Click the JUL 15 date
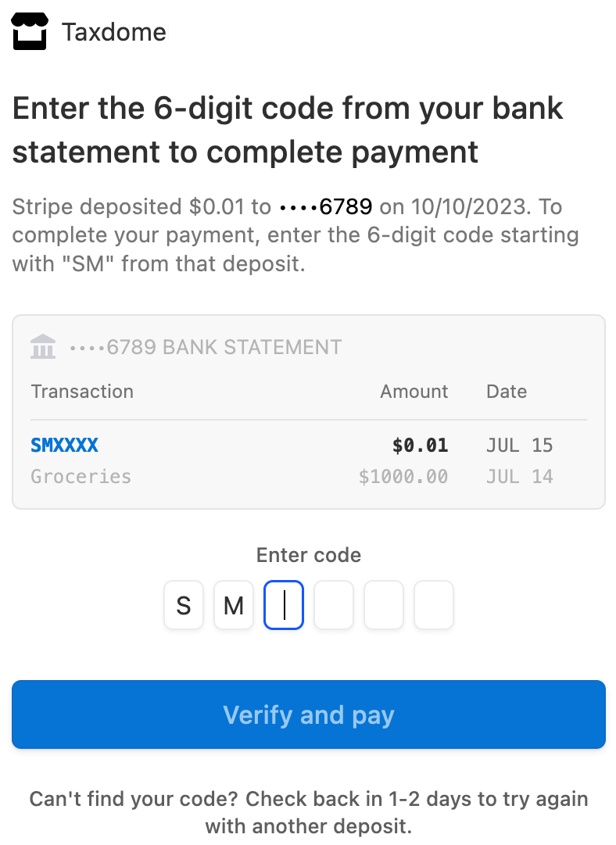The image size is (616, 845). tap(519, 446)
